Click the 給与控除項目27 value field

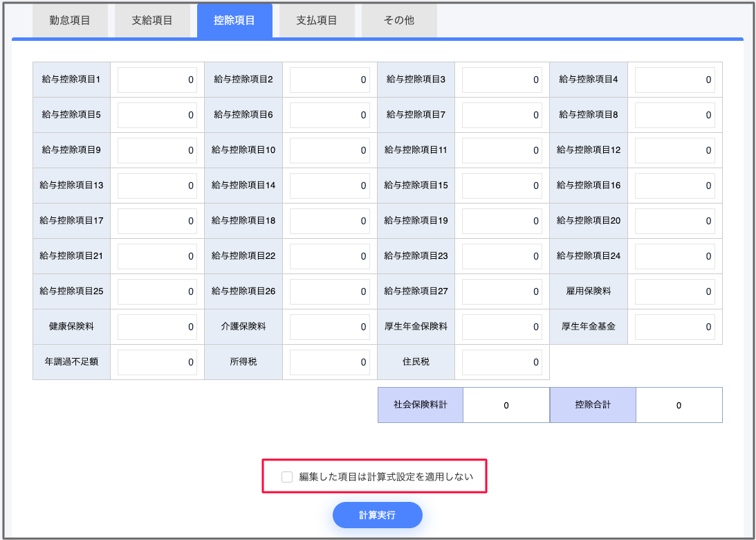tap(501, 291)
